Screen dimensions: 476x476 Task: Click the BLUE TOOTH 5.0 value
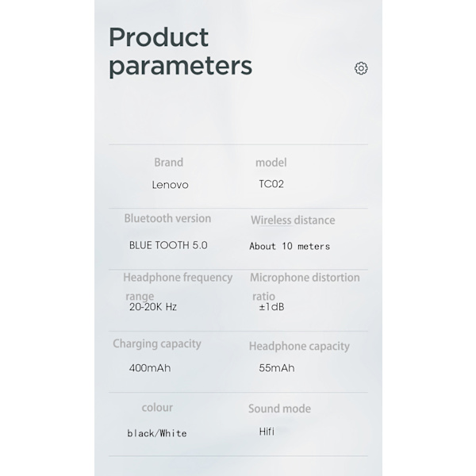click(168, 245)
